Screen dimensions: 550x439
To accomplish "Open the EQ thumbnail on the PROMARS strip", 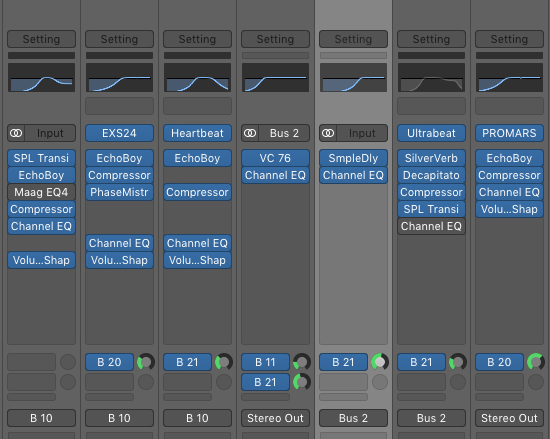I will pyautogui.click(x=509, y=77).
